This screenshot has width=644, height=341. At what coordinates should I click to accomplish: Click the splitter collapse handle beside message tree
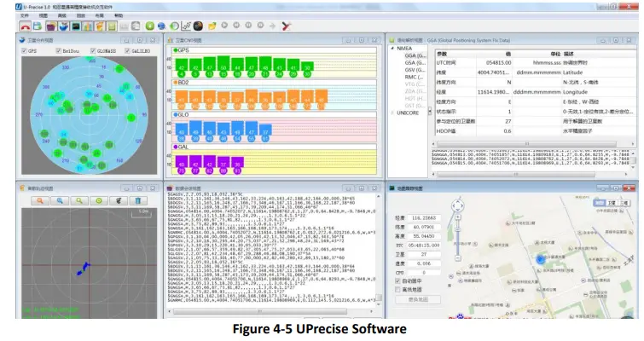(430, 111)
